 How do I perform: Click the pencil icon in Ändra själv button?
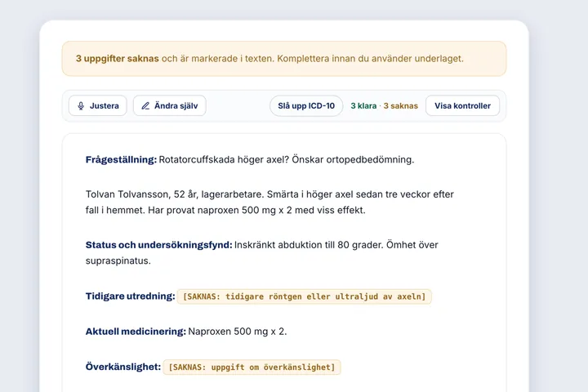pos(145,106)
